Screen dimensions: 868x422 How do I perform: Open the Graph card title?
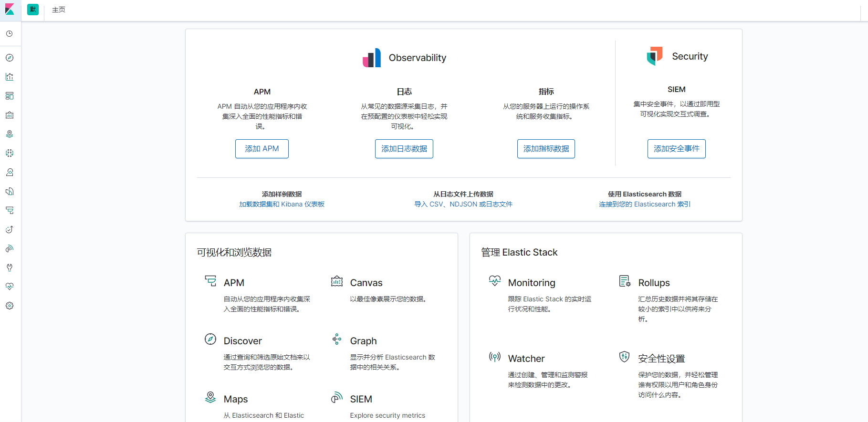click(x=363, y=341)
